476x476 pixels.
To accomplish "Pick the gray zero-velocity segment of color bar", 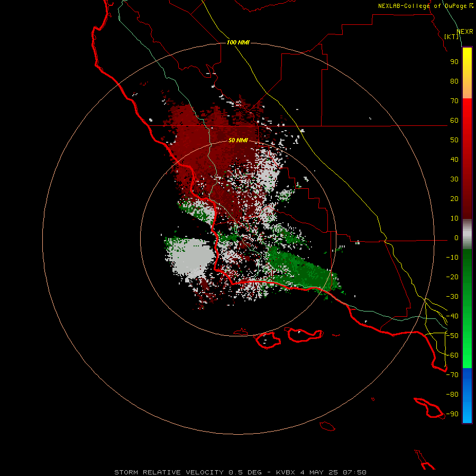I will pos(467,234).
